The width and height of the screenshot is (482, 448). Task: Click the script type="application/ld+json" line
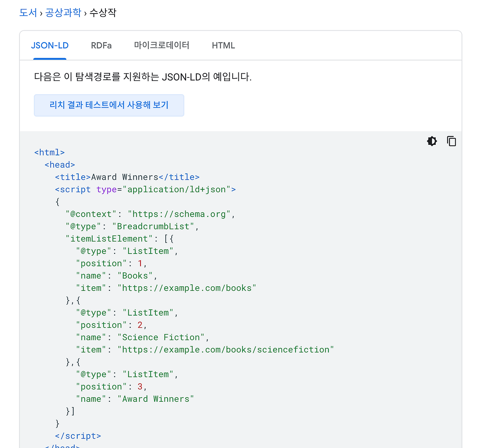point(145,190)
